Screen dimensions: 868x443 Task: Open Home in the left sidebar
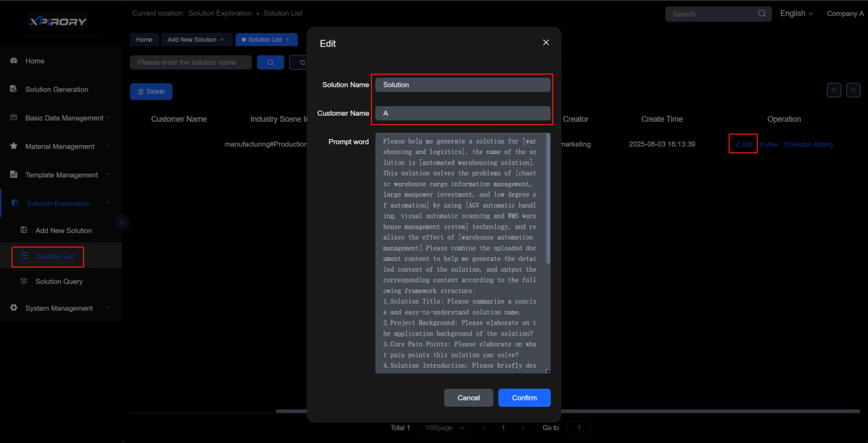[x=35, y=61]
